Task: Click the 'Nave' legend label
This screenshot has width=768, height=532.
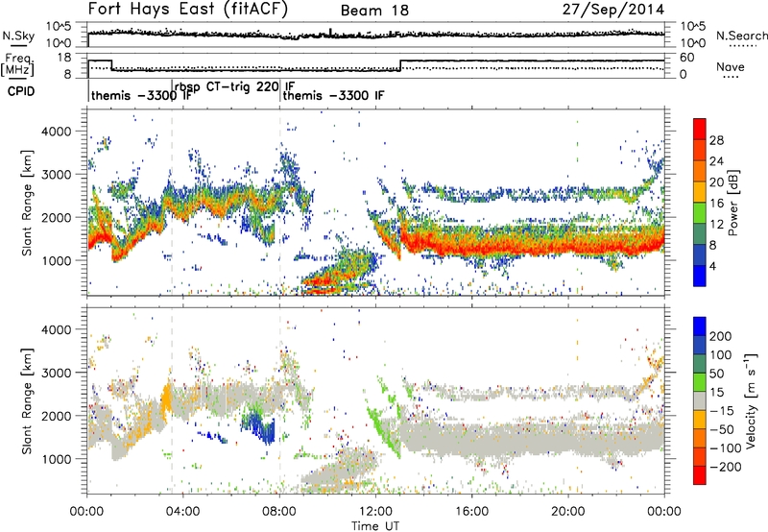Action: coord(731,67)
